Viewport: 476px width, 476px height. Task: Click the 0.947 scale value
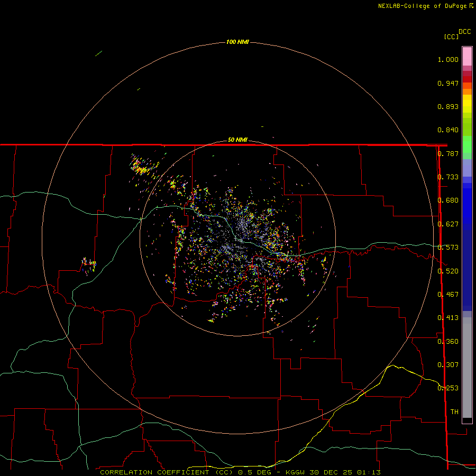(448, 83)
